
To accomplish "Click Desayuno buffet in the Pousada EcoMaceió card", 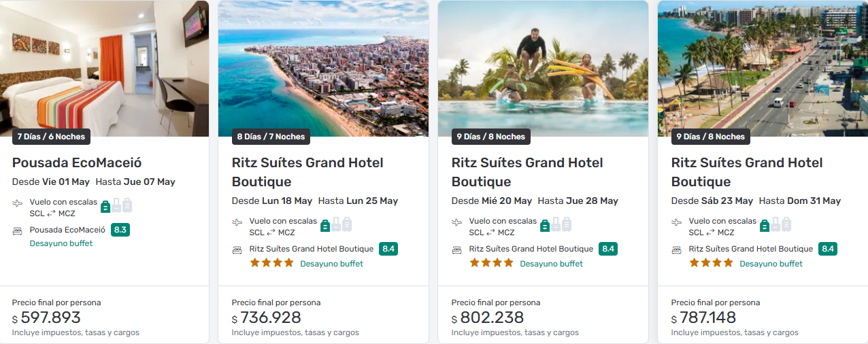I will (61, 243).
